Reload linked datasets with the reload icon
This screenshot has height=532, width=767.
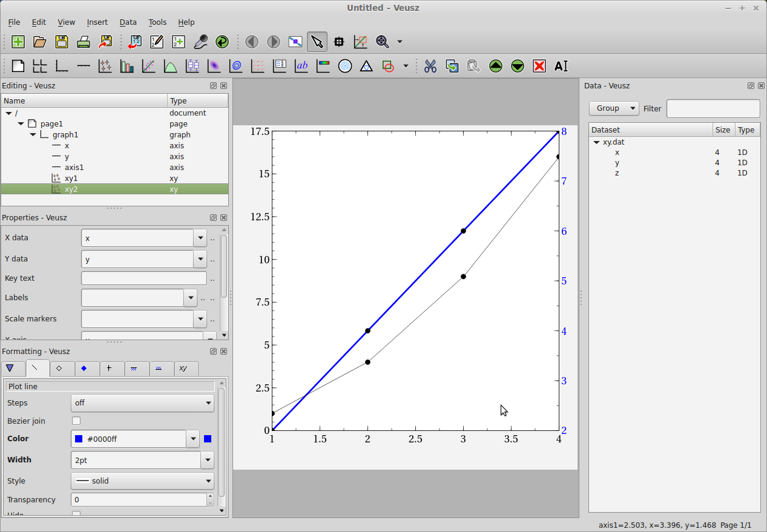click(222, 42)
